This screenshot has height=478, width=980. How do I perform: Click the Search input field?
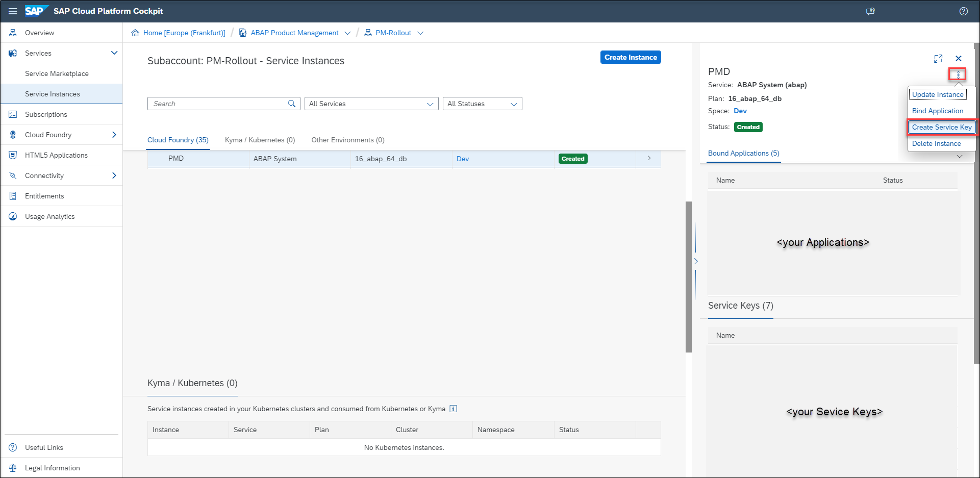(223, 104)
